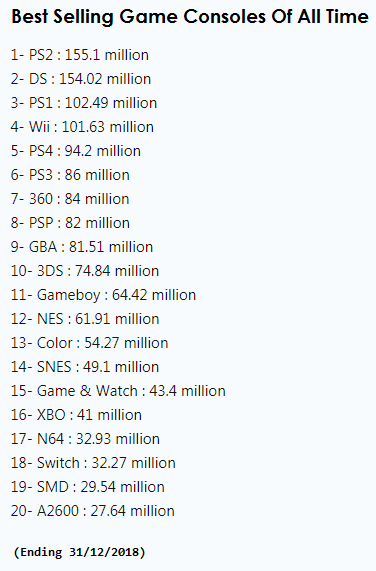Click the N64 32.93 million line
Viewport: 376px width, 571px height.
pyautogui.click(x=85, y=439)
